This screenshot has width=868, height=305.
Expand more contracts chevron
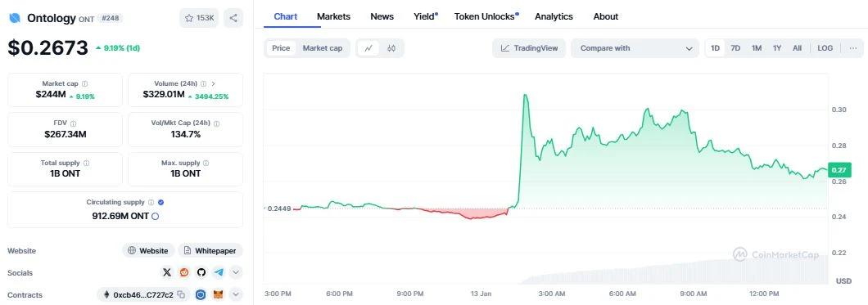pos(236,294)
